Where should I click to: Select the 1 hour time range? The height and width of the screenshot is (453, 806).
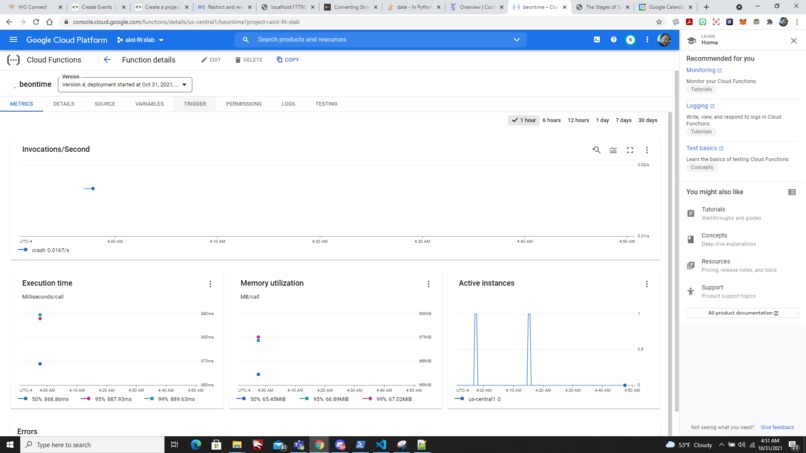tap(523, 120)
